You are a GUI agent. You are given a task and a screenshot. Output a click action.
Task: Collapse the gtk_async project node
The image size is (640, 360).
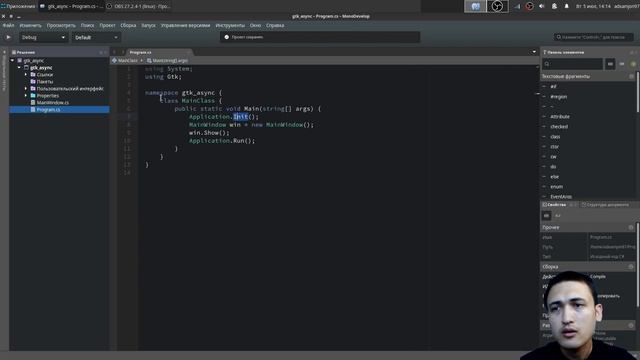tap(19, 67)
